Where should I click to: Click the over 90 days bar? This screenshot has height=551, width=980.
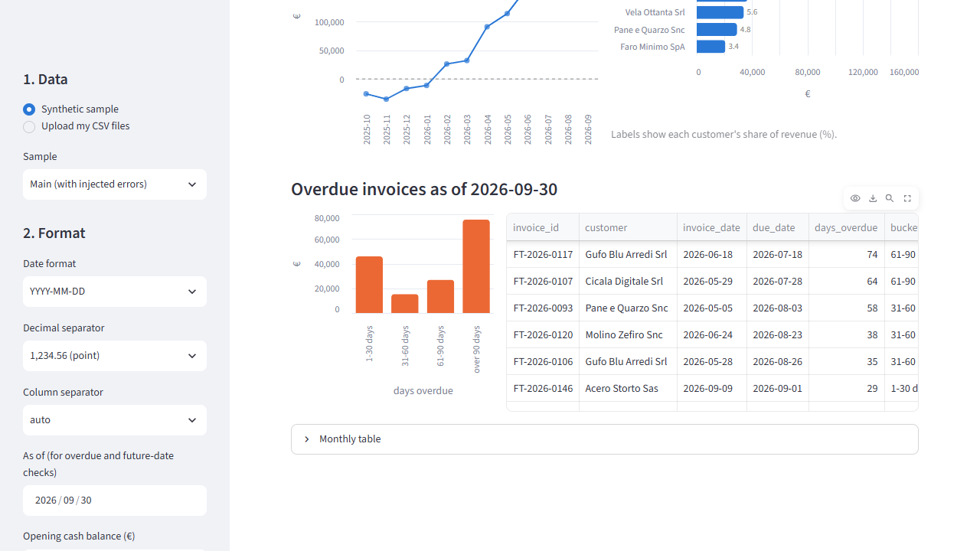point(476,266)
